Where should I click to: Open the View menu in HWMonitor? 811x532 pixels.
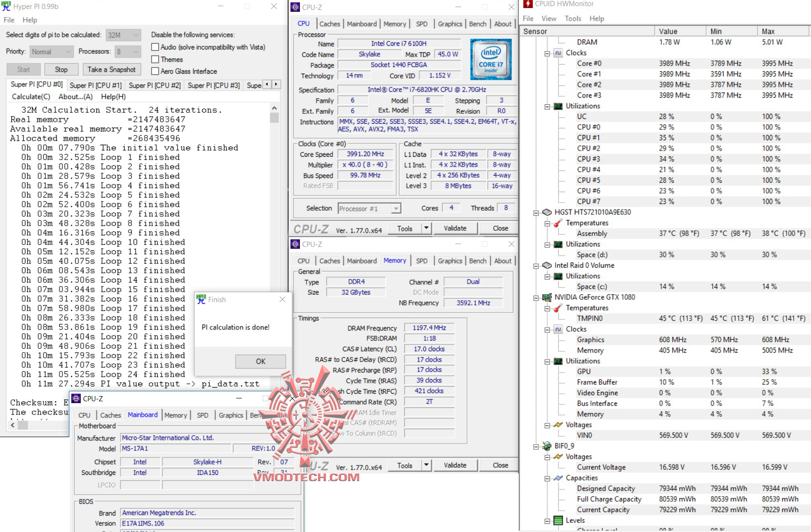click(549, 18)
